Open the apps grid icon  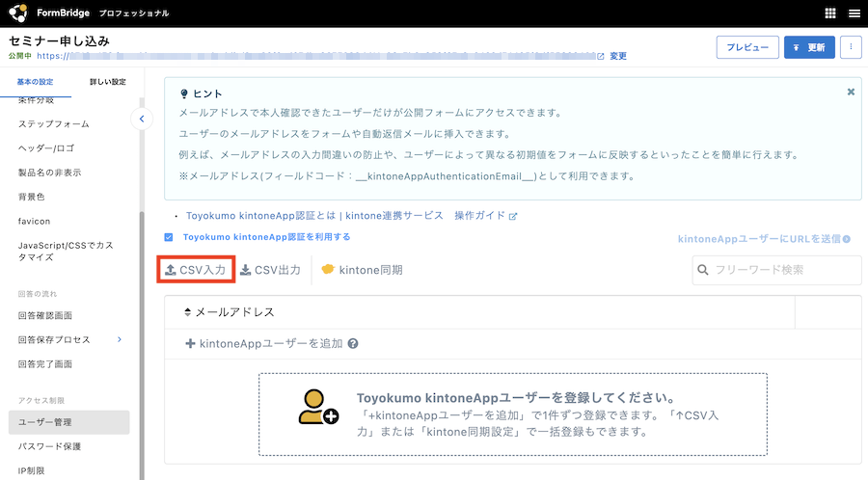click(830, 13)
